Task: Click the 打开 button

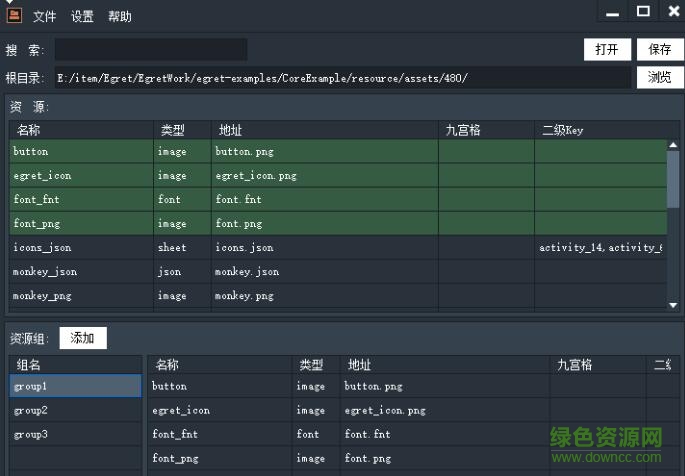Action: (x=606, y=49)
